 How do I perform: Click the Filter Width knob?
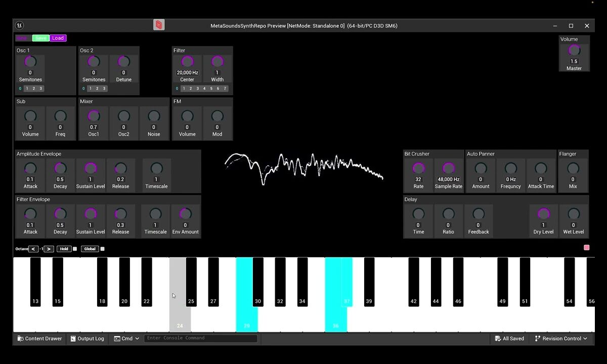(218, 62)
